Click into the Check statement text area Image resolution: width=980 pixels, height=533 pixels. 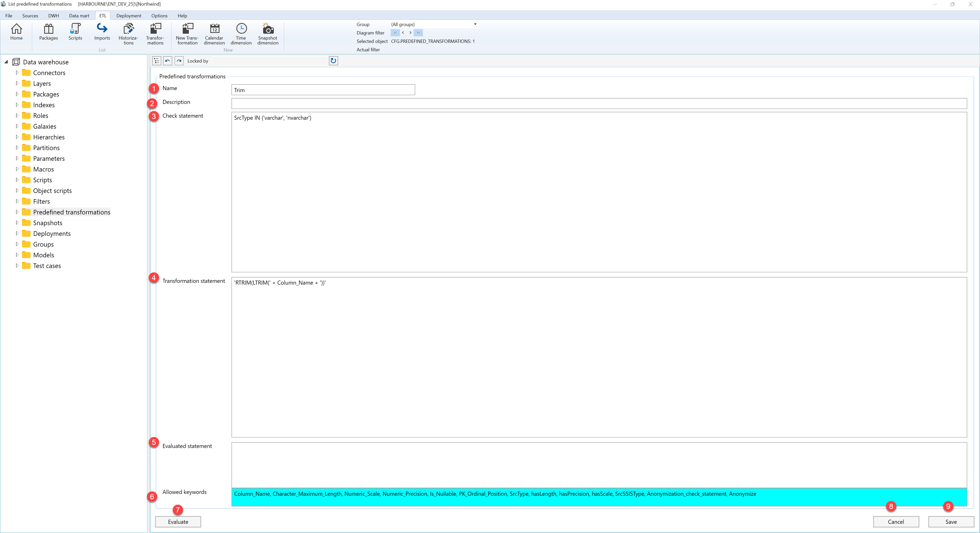[x=599, y=192]
